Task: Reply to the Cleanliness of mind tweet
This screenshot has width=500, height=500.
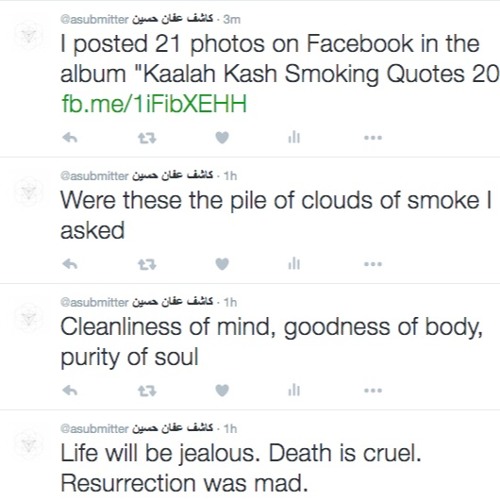Action: (70, 390)
